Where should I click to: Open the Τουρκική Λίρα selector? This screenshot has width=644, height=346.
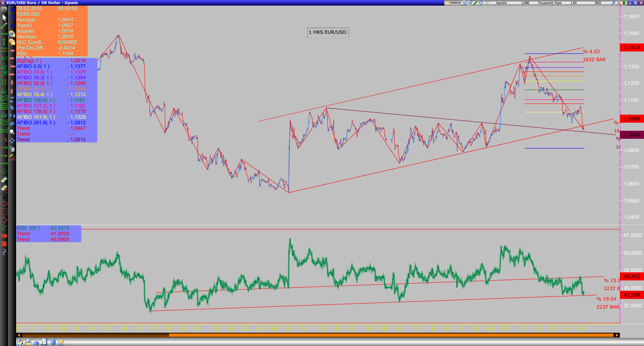point(549,3)
